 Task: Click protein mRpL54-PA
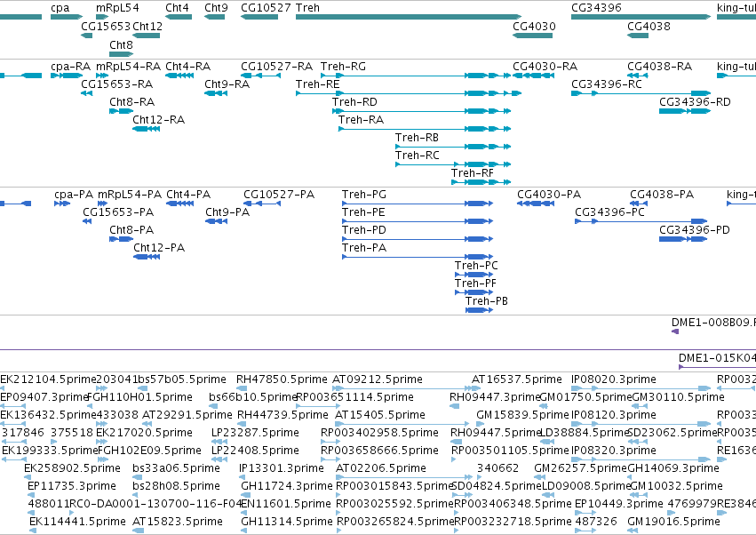pyautogui.click(x=103, y=204)
